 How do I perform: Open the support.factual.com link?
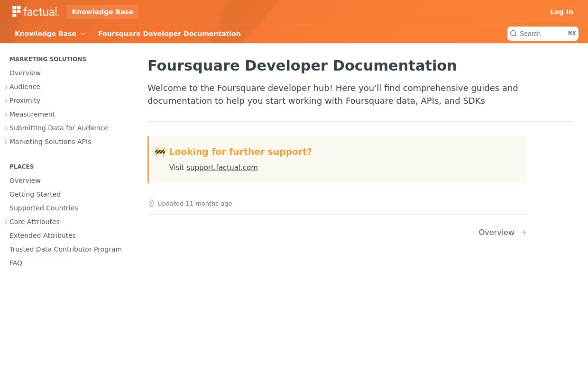222,168
